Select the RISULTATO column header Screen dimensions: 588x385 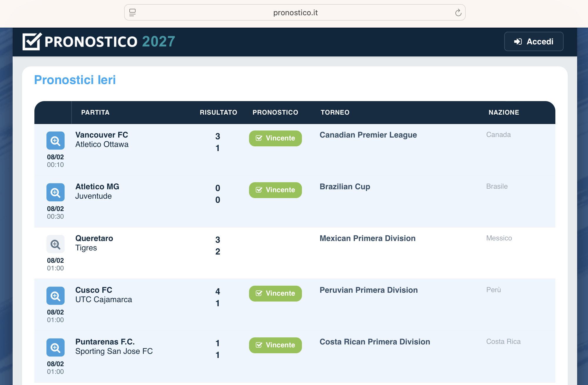pyautogui.click(x=218, y=113)
